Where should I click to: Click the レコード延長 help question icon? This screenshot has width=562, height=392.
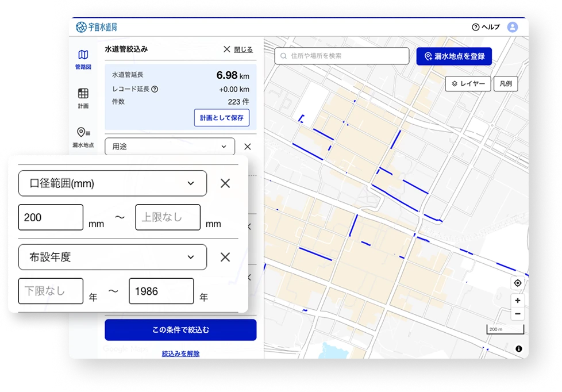155,89
